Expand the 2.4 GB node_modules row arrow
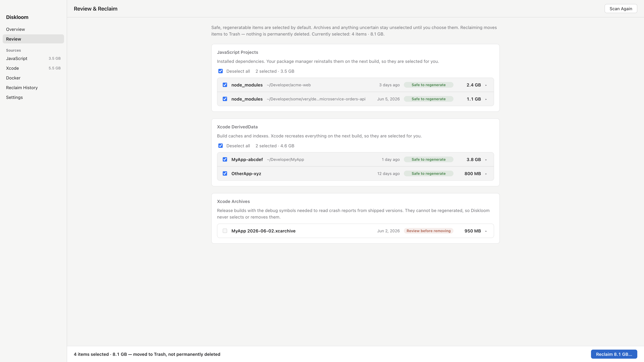 (x=486, y=85)
